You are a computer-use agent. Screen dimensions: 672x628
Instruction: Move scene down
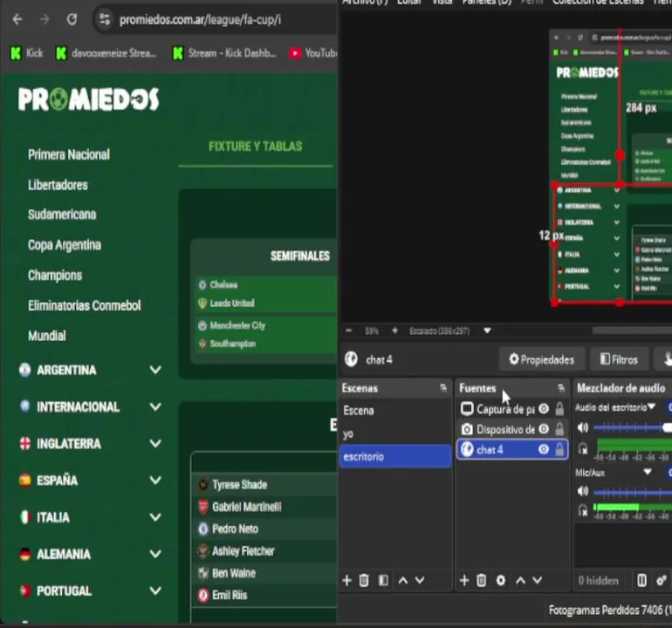tap(420, 580)
